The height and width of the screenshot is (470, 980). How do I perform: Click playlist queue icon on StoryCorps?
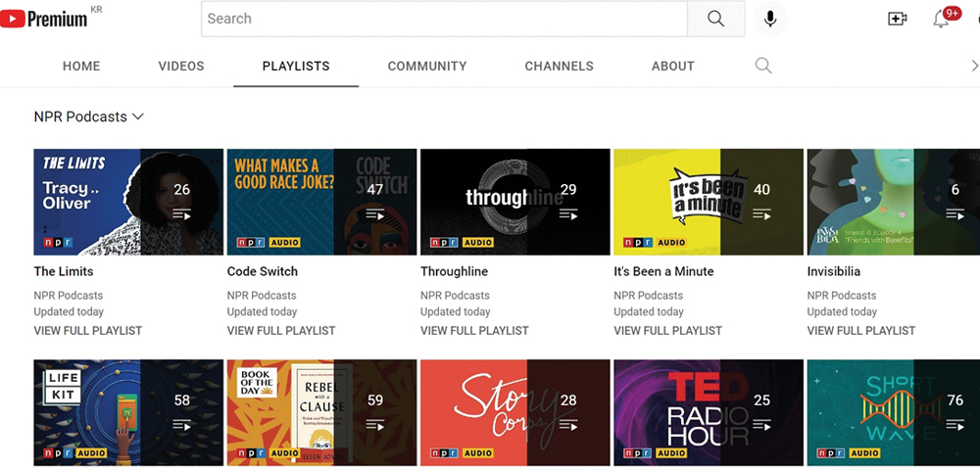point(568,425)
